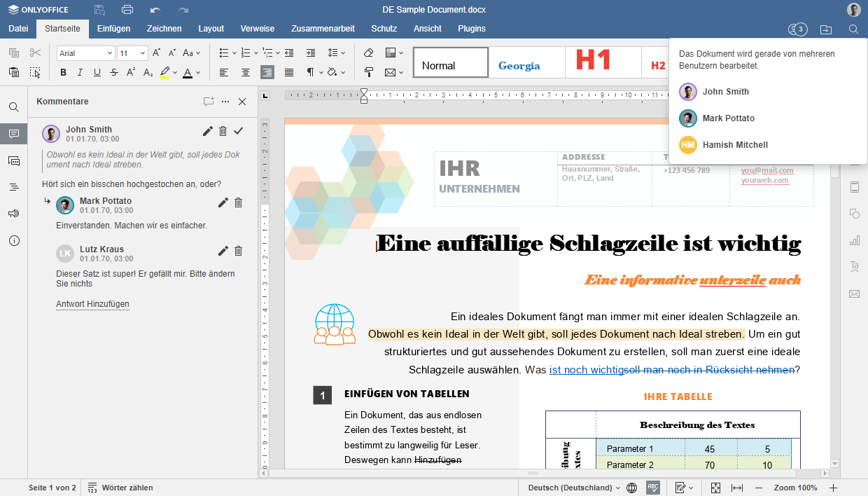The height and width of the screenshot is (496, 868).
Task: Edit Lutz Kraus's reply with pencil icon
Action: (223, 251)
